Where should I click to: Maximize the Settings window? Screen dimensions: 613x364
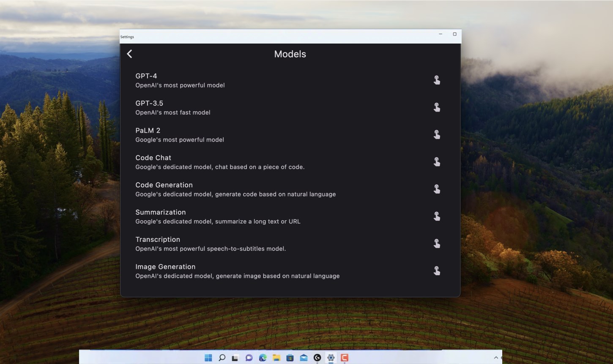pos(455,34)
